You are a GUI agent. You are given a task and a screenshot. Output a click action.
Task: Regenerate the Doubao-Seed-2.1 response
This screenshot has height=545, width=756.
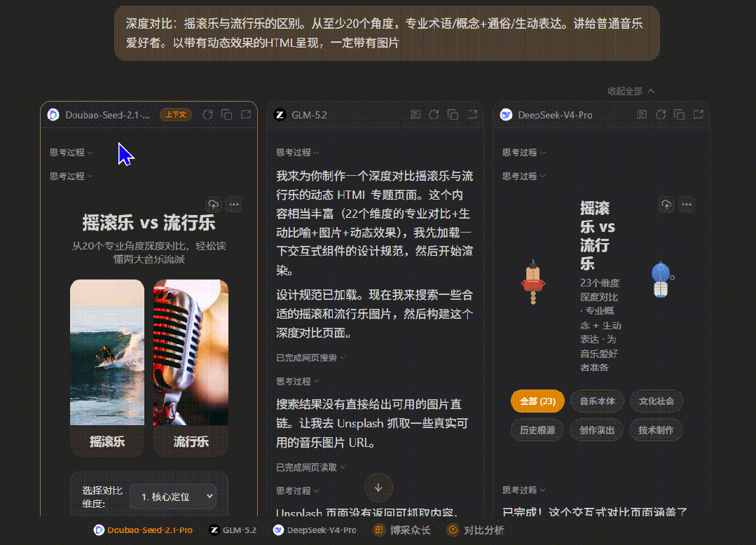[x=208, y=115]
